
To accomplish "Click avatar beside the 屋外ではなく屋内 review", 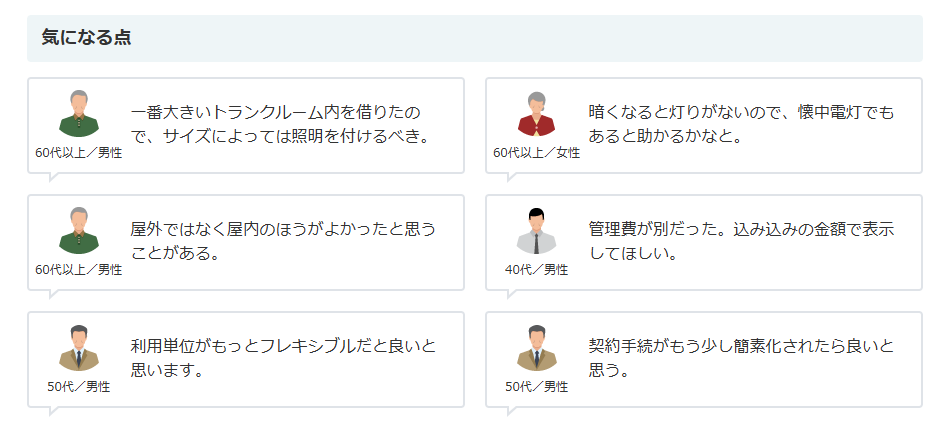I will click(79, 231).
